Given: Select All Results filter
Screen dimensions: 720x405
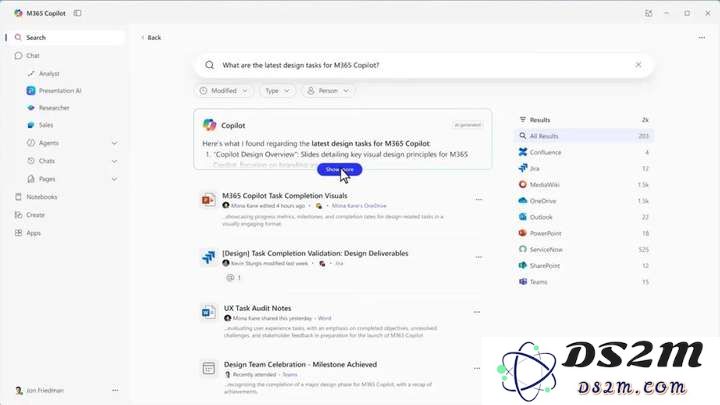Looking at the screenshot, I should pos(584,136).
